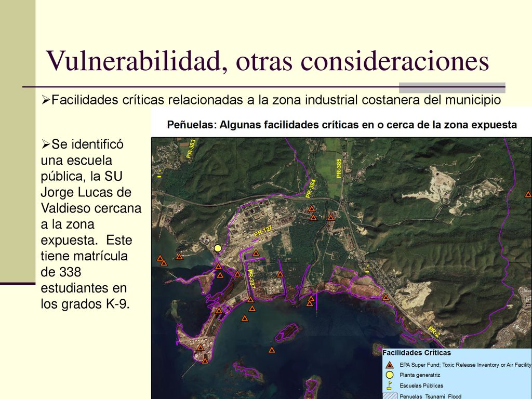532x399 pixels.
Task: Click legend text 'Penuelas Tsunami Flood'
Action: pyautogui.click(x=431, y=396)
